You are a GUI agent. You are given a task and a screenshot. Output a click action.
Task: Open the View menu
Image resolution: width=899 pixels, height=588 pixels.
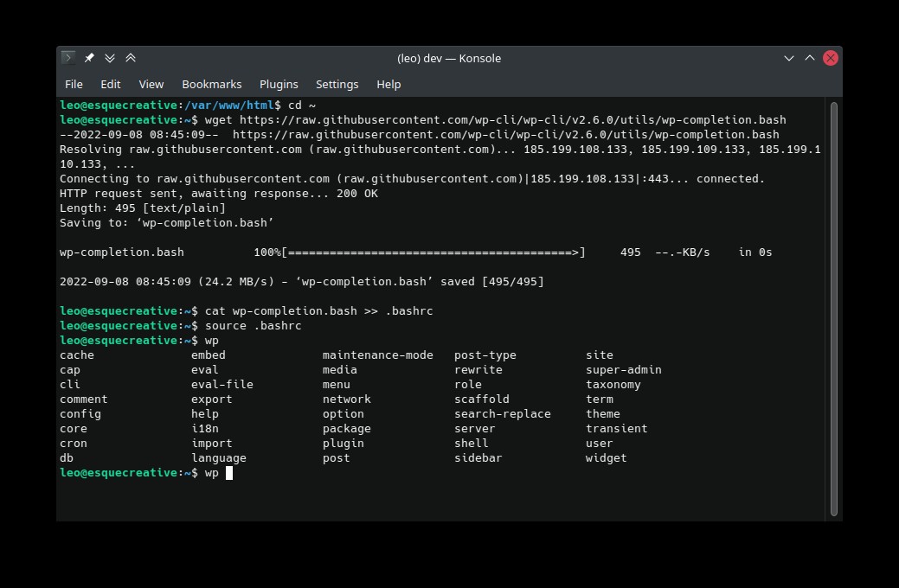[151, 84]
